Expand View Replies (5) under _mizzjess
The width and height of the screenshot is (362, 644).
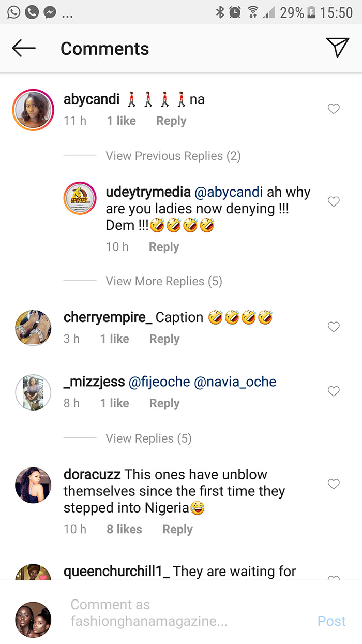coord(148,438)
